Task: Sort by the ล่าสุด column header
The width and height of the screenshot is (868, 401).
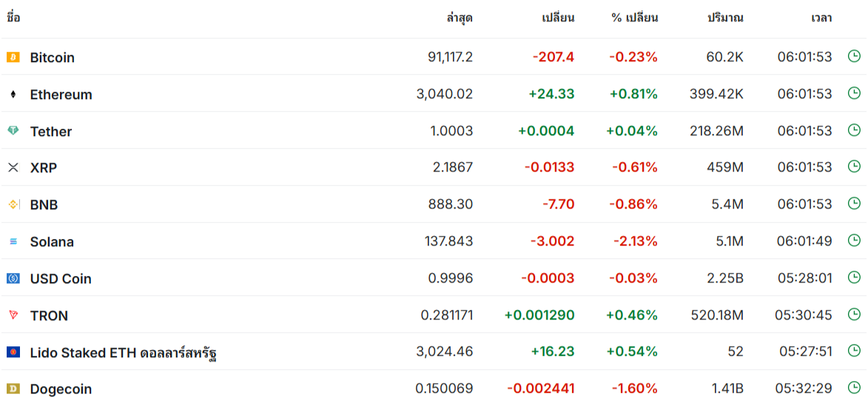Action: (x=460, y=18)
